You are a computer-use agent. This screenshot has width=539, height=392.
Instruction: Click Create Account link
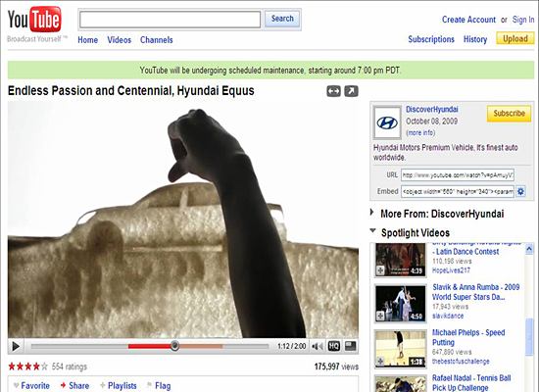coord(468,20)
